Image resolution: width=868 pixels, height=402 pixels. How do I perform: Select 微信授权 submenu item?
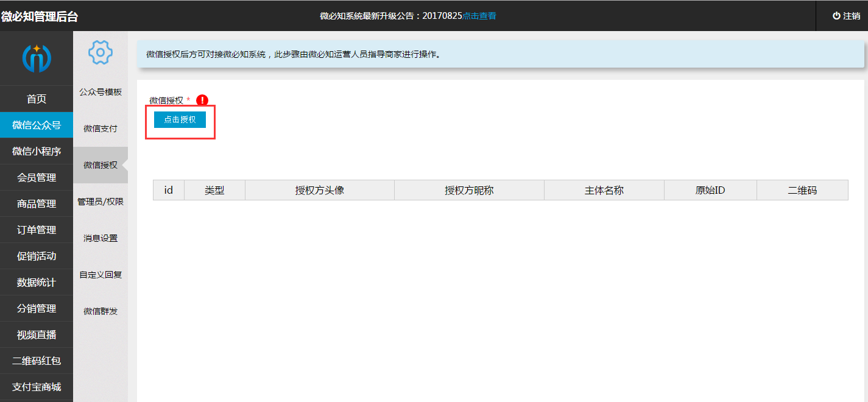click(101, 165)
